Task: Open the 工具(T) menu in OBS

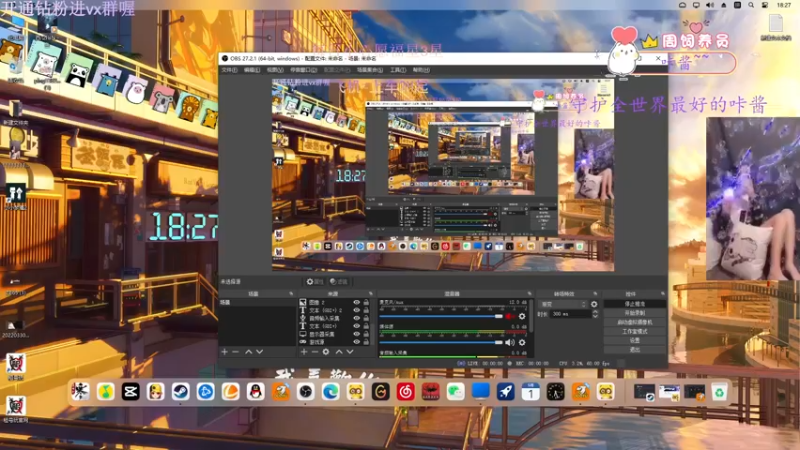Action: [x=398, y=70]
